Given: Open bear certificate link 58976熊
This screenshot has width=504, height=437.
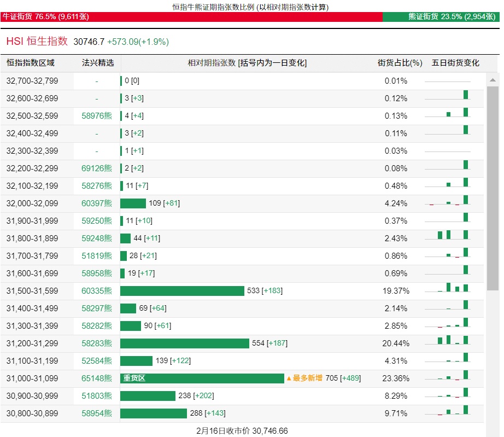Looking at the screenshot, I should (97, 116).
